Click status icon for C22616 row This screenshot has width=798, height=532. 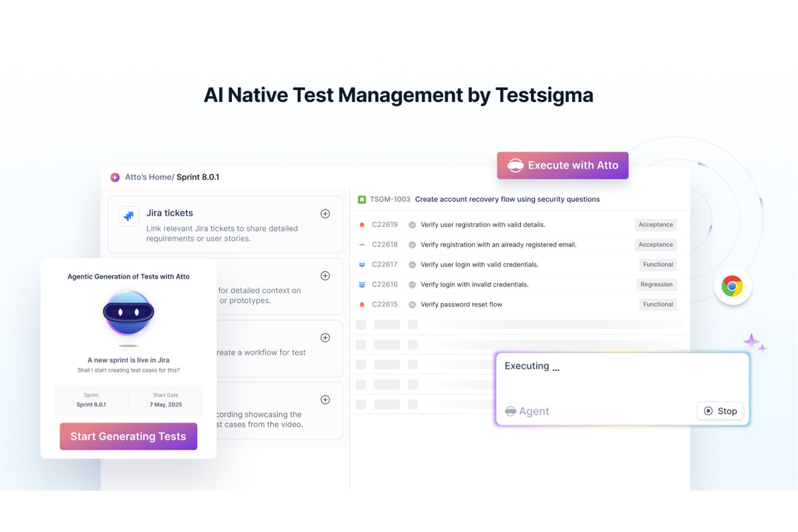[x=412, y=285]
